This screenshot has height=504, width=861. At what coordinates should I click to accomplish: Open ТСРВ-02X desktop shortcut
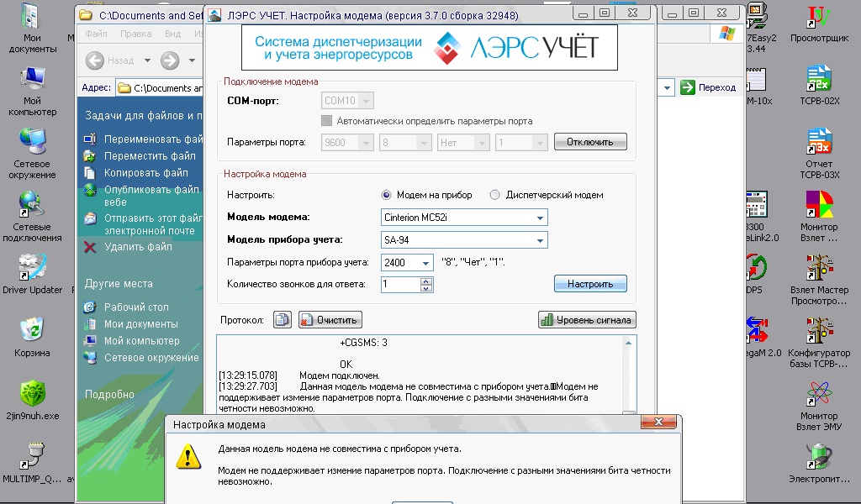(x=819, y=86)
